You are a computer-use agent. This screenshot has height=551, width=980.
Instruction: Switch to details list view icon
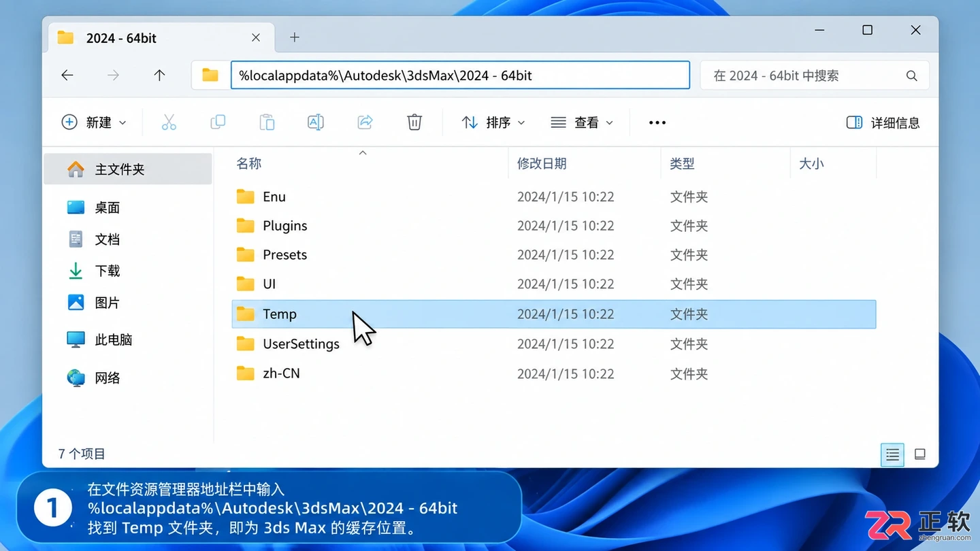point(892,454)
